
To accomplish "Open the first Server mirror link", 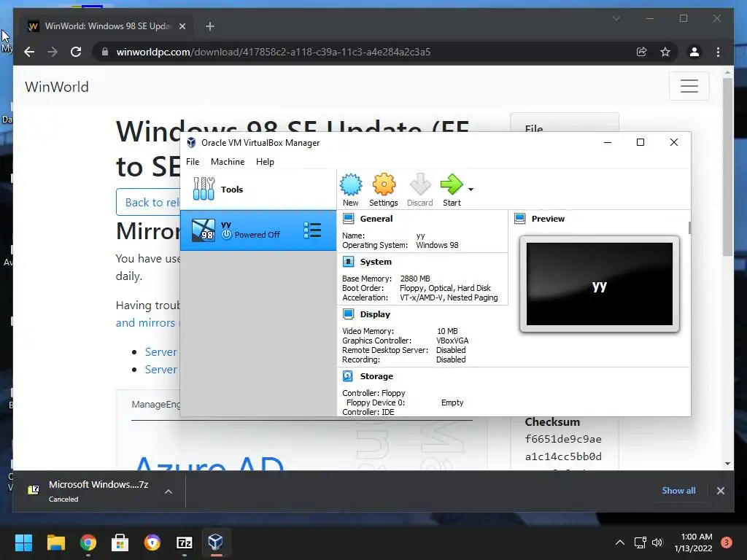I will point(160,352).
